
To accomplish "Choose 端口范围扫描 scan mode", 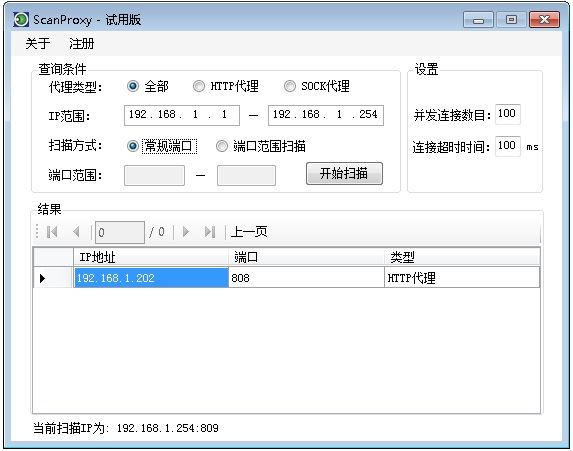I will tap(221, 146).
